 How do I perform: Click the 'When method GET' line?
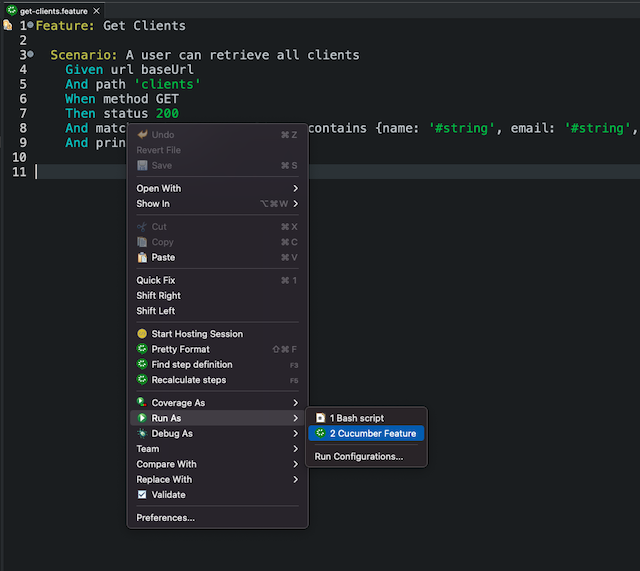[x=122, y=99]
